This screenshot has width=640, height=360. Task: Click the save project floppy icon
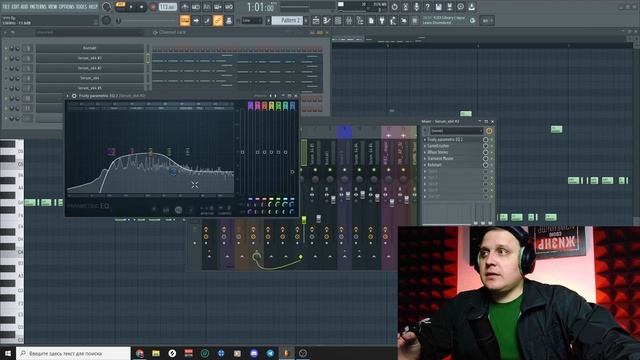tap(438, 7)
